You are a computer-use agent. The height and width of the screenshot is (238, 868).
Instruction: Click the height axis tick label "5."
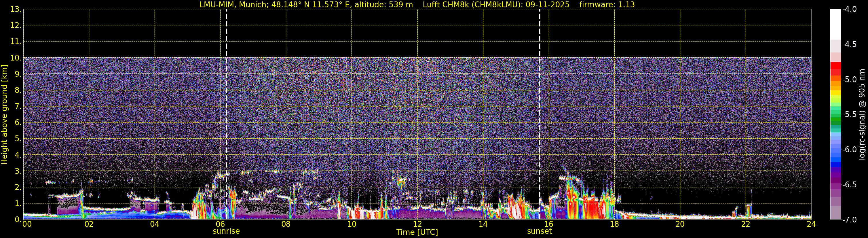pyautogui.click(x=18, y=139)
